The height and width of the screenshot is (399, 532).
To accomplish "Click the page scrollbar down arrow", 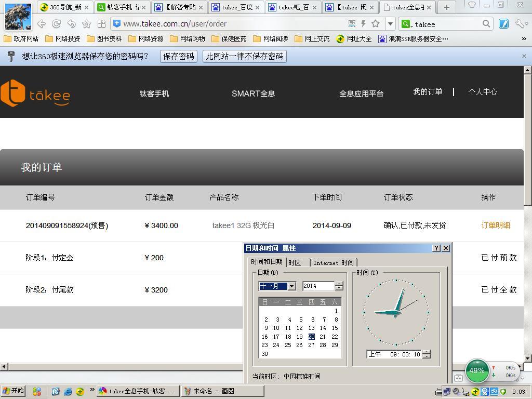I will coord(527,358).
